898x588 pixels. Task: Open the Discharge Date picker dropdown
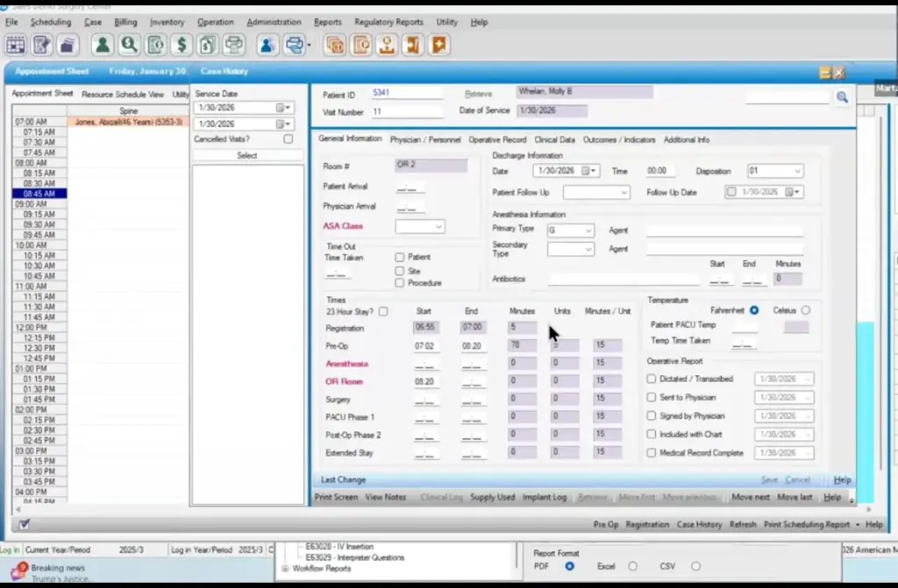pyautogui.click(x=594, y=171)
